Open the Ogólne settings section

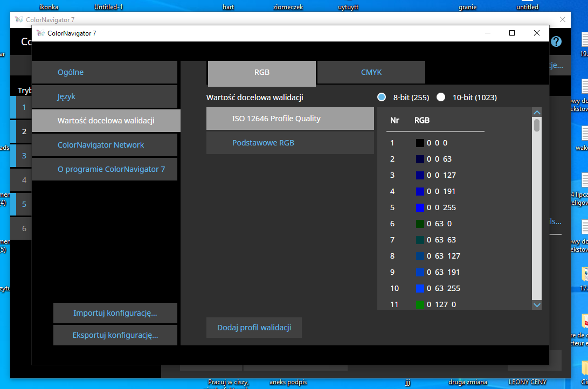point(105,72)
